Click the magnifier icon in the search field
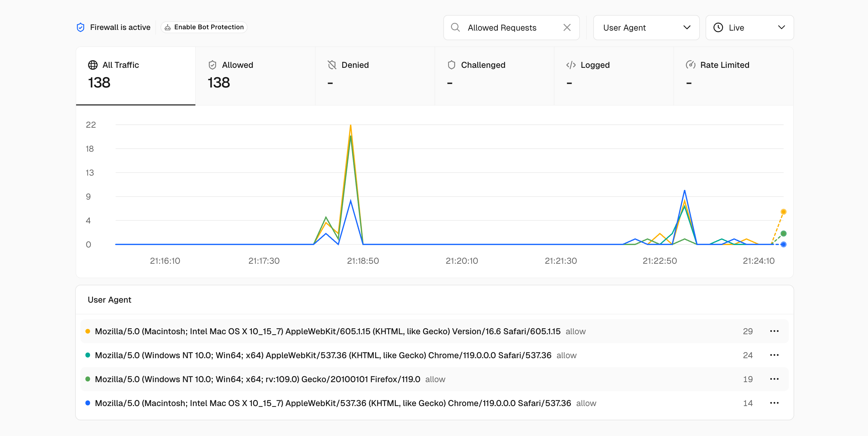 (456, 27)
